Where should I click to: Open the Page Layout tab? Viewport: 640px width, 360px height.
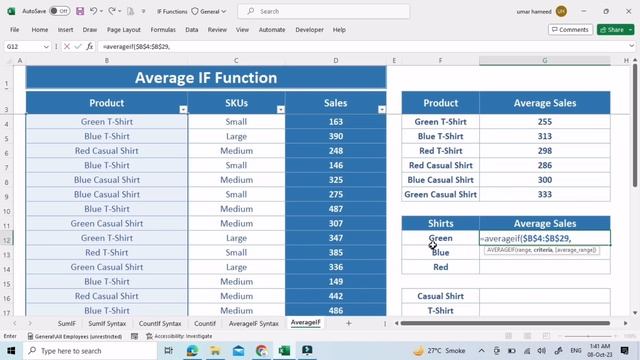(124, 30)
